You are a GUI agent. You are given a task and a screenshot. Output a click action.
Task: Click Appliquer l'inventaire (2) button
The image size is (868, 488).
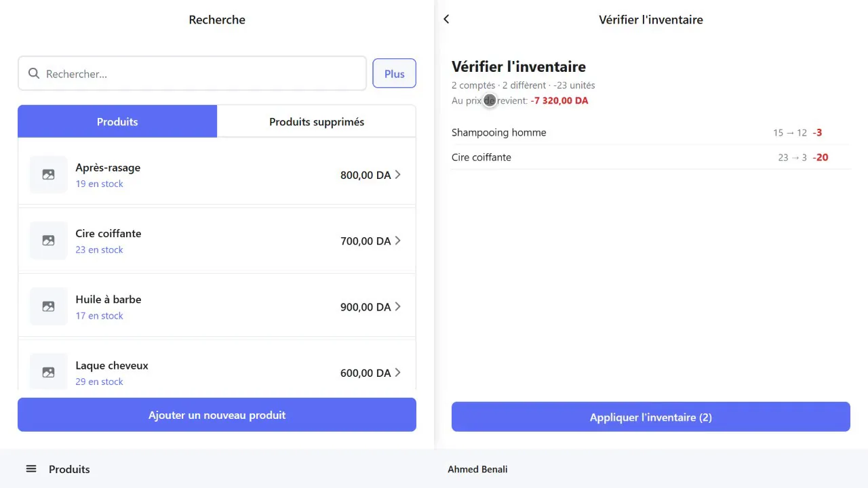coord(651,417)
